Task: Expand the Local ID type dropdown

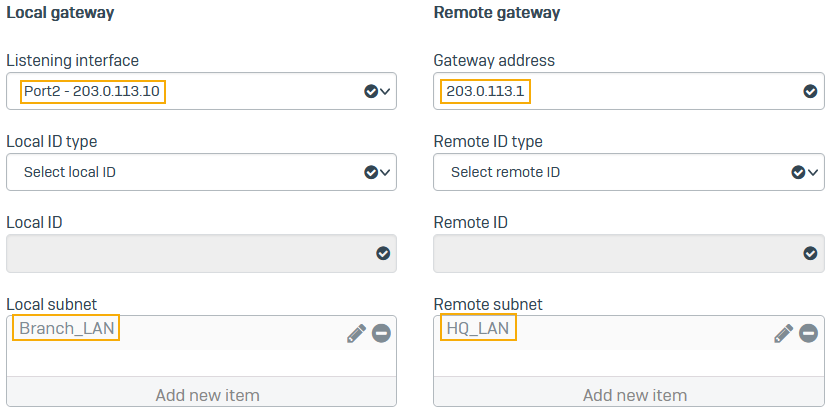Action: [x=385, y=172]
